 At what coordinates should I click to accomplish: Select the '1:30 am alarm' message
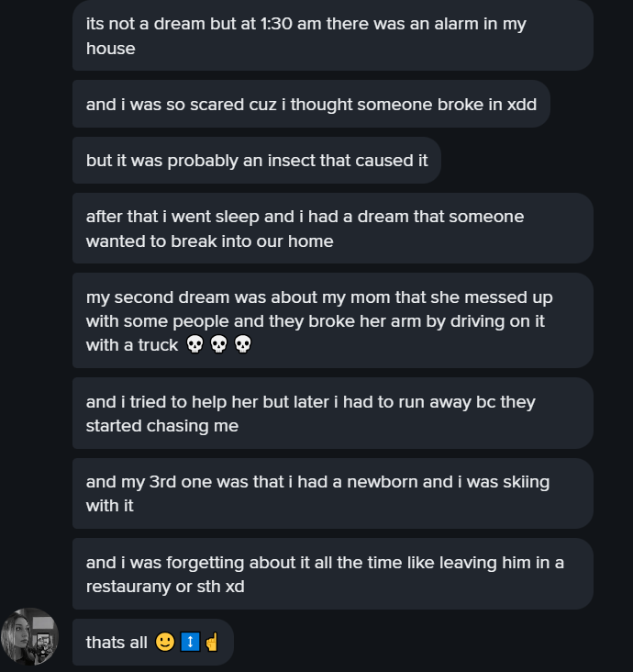[x=333, y=36]
